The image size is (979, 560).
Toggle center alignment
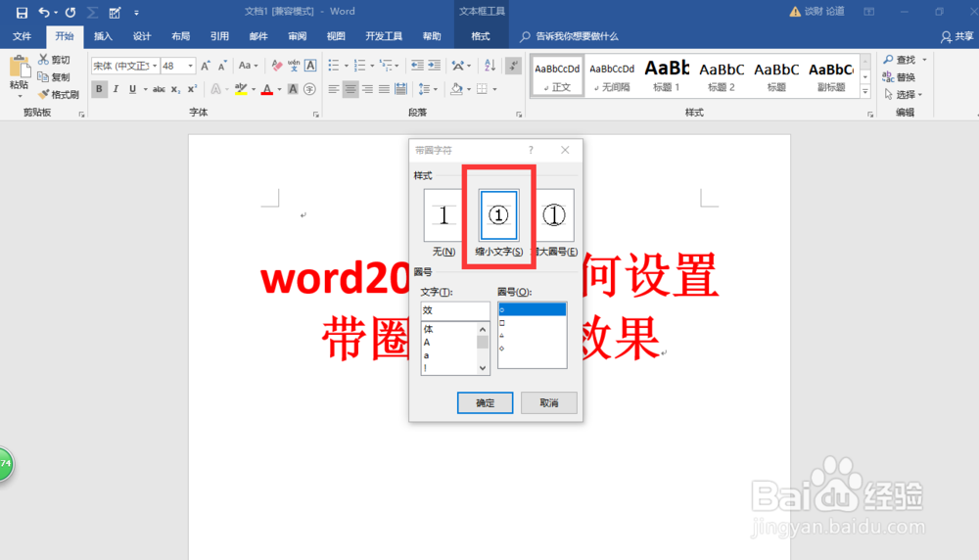point(350,89)
